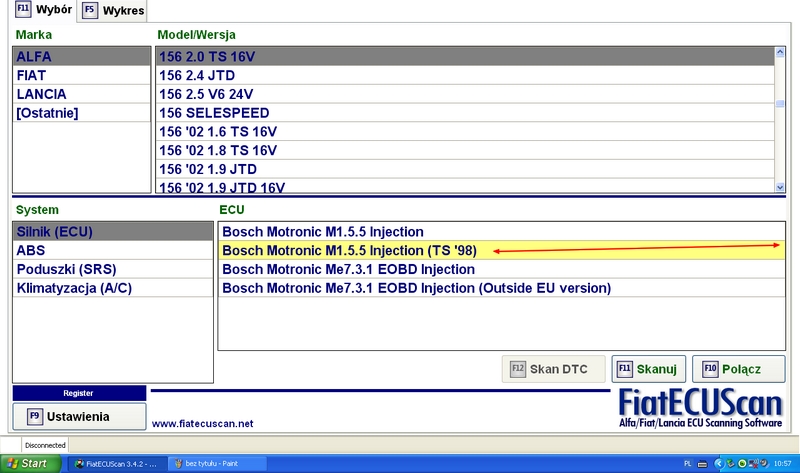Click the Register button
This screenshot has width=800, height=473.
click(x=79, y=393)
